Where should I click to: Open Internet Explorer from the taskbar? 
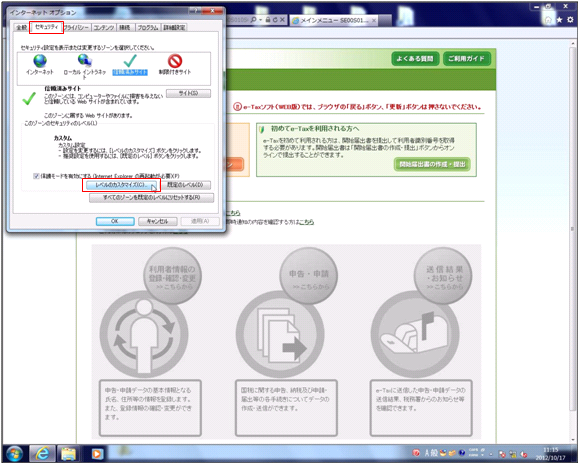(x=42, y=453)
